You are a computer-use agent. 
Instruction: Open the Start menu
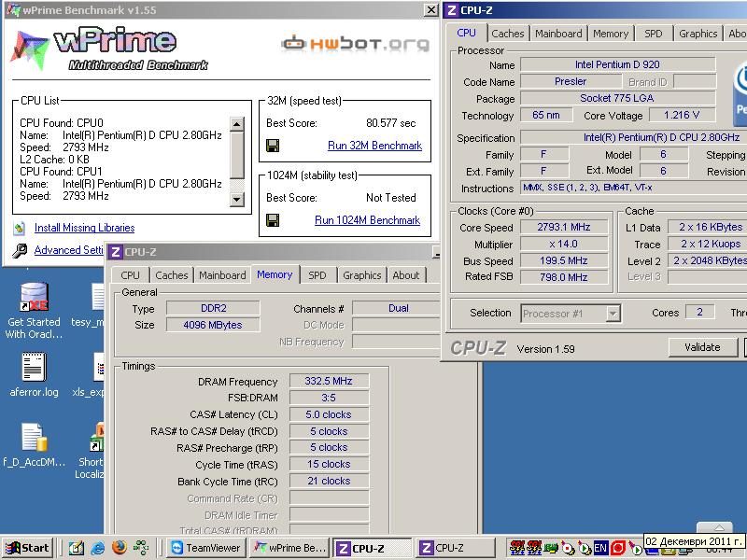pyautogui.click(x=27, y=548)
